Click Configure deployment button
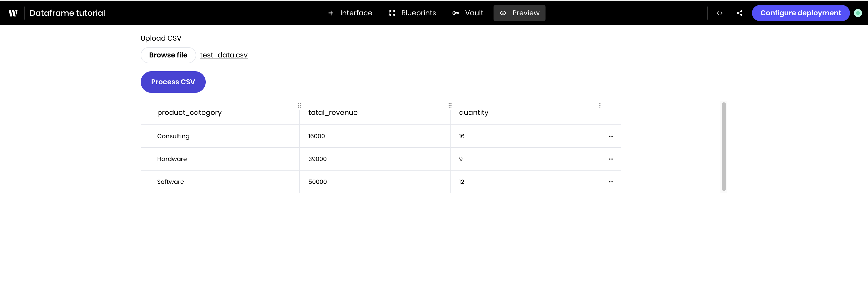Image resolution: width=868 pixels, height=296 pixels. click(801, 13)
